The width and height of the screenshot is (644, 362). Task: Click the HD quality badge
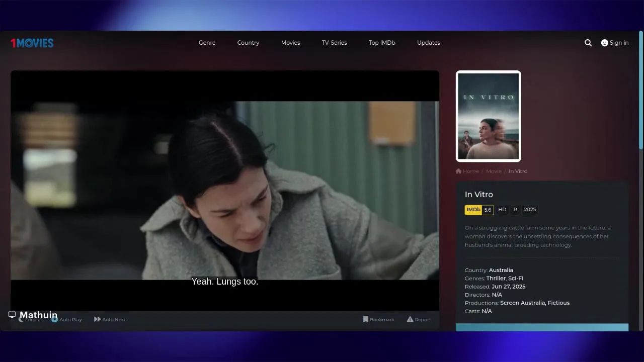point(502,210)
